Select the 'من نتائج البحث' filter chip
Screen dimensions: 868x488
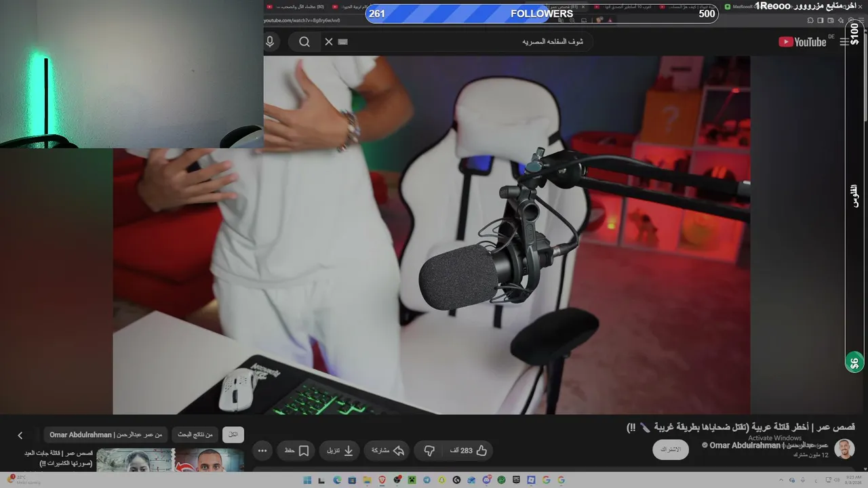click(x=196, y=434)
